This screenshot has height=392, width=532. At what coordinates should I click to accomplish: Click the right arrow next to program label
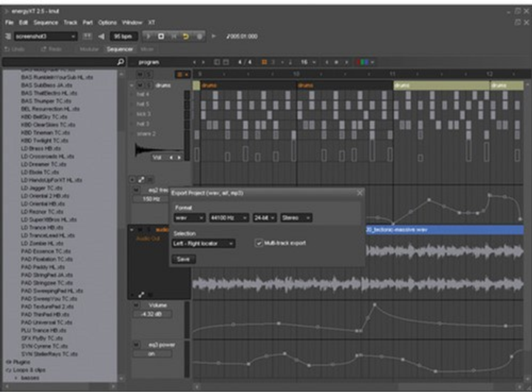(203, 62)
